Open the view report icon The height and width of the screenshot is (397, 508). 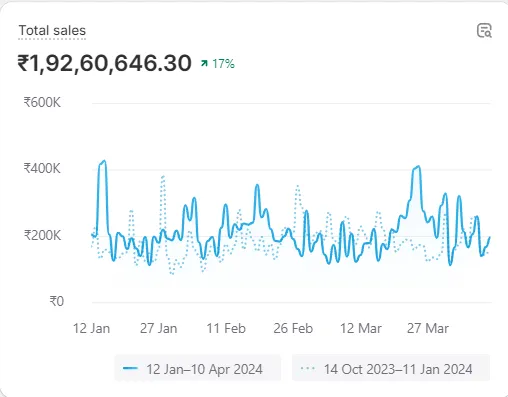pos(484,31)
